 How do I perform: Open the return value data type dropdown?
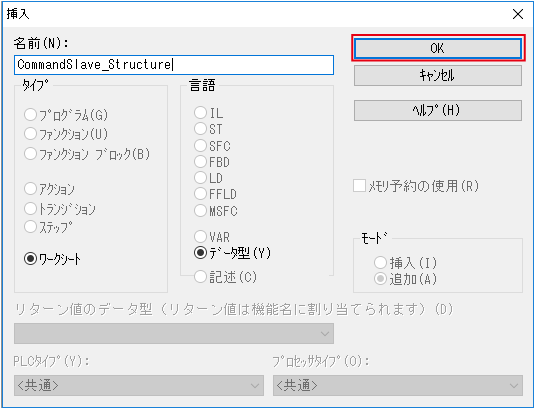174,333
